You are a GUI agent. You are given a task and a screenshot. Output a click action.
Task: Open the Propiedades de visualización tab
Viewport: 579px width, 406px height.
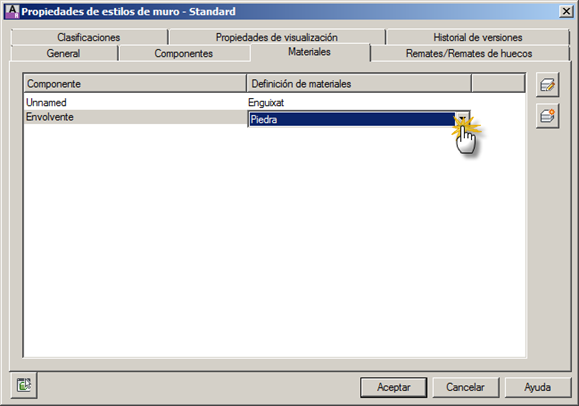277,37
